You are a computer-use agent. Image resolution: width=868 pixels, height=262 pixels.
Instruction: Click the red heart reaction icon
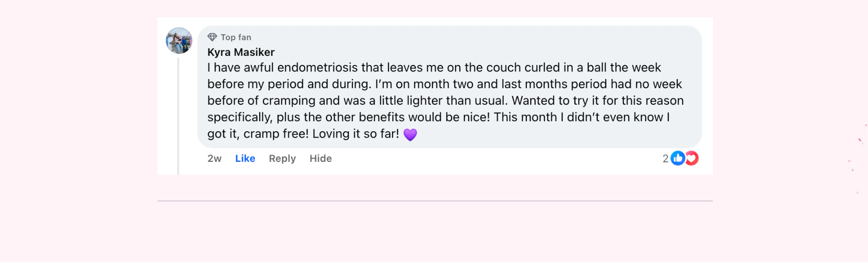click(x=692, y=158)
